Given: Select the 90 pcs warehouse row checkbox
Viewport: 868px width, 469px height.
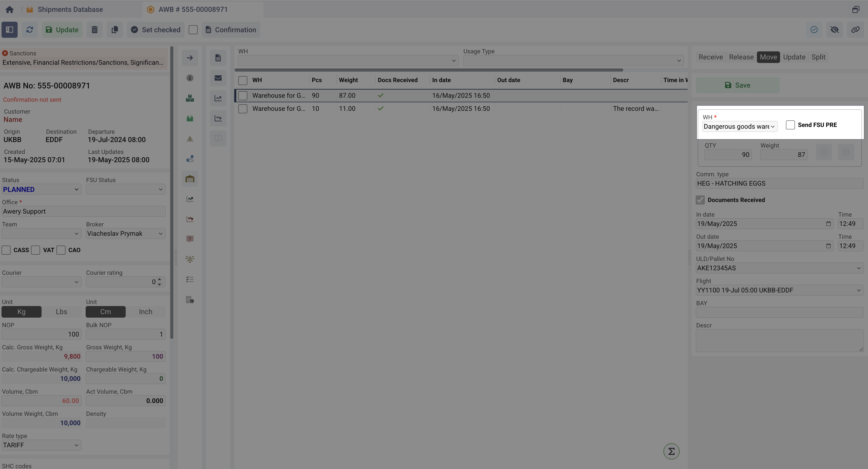Looking at the screenshot, I should pos(243,96).
